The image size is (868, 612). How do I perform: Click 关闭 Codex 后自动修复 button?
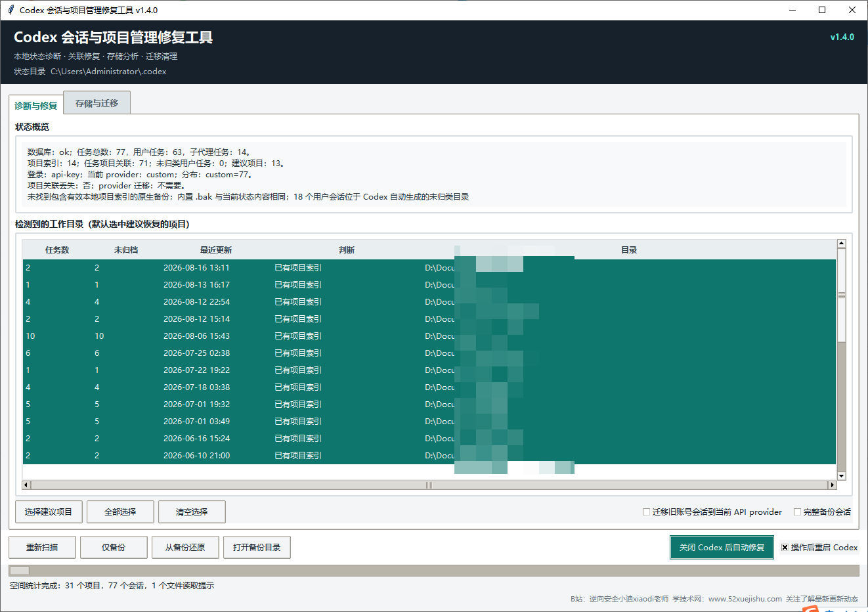point(722,547)
